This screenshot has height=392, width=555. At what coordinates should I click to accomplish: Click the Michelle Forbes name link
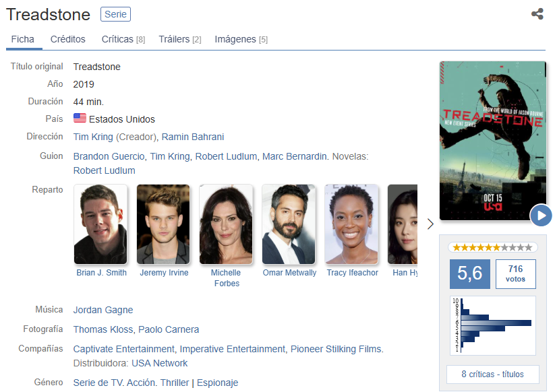(226, 277)
